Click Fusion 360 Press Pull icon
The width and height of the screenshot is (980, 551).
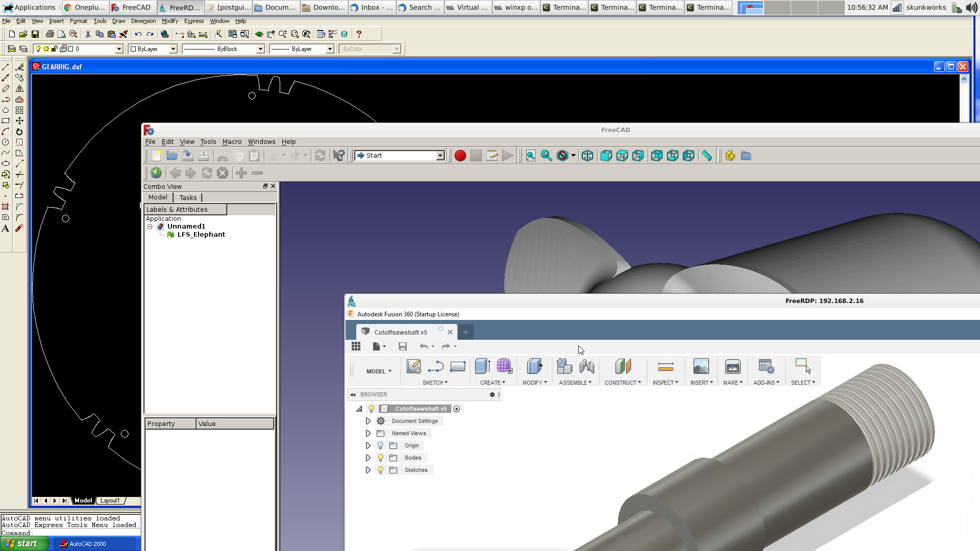pyautogui.click(x=534, y=366)
